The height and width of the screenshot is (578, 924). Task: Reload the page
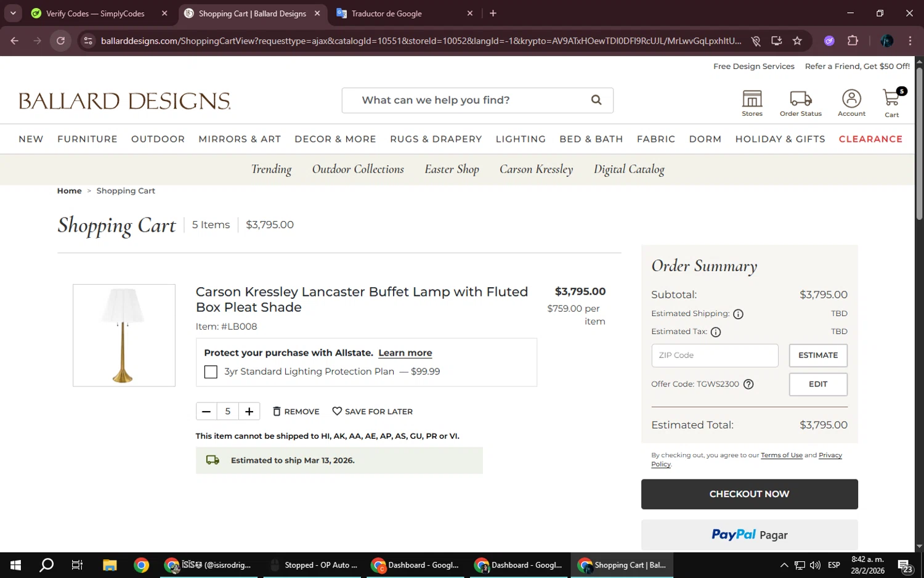[60, 41]
